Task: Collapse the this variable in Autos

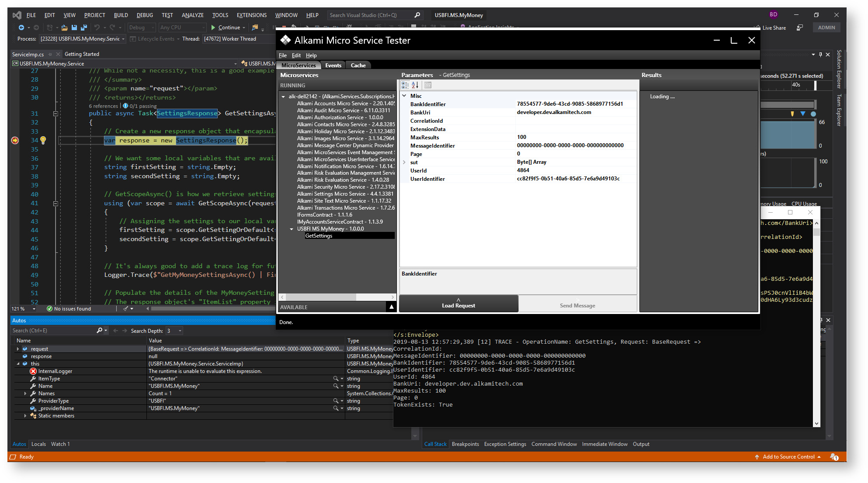Action: [x=18, y=364]
